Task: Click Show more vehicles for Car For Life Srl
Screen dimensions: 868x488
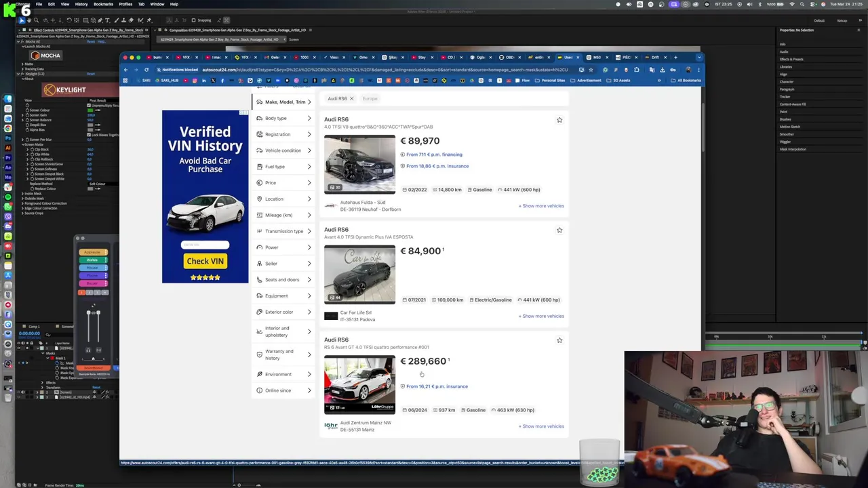Action: point(541,316)
